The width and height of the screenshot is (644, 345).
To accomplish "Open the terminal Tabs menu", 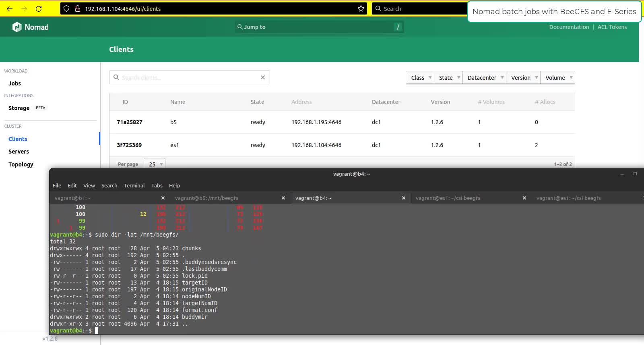I will point(157,185).
